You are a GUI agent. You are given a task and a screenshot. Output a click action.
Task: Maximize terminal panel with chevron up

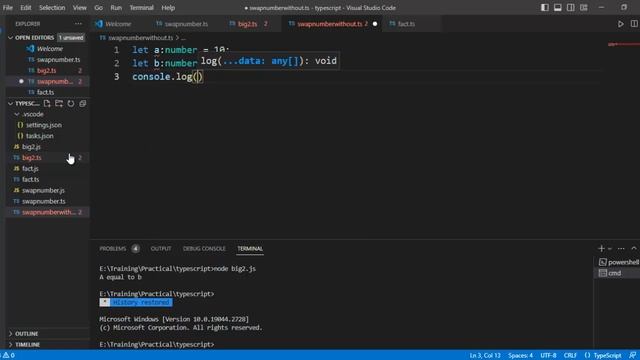point(634,248)
